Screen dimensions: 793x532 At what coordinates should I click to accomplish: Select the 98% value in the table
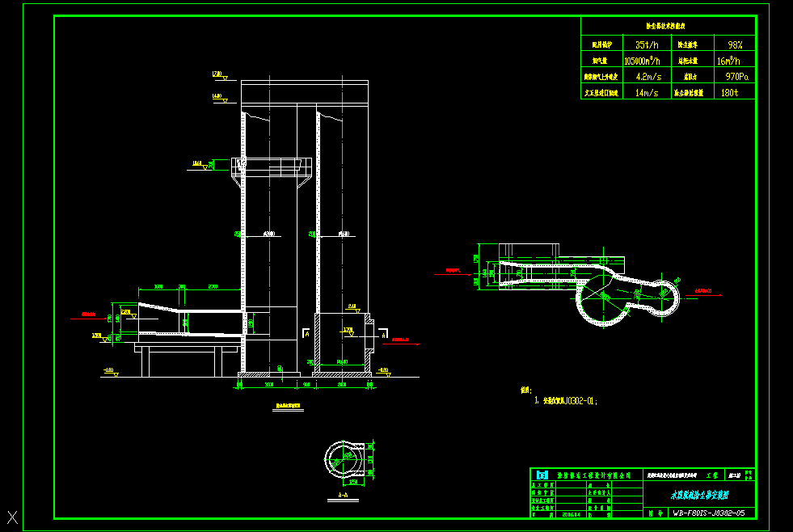[735, 45]
